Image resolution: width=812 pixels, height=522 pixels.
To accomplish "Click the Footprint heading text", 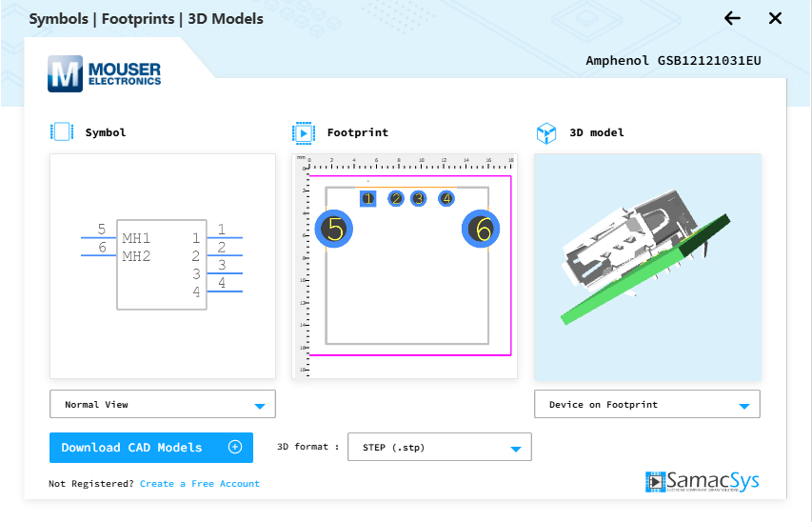I will pos(358,132).
